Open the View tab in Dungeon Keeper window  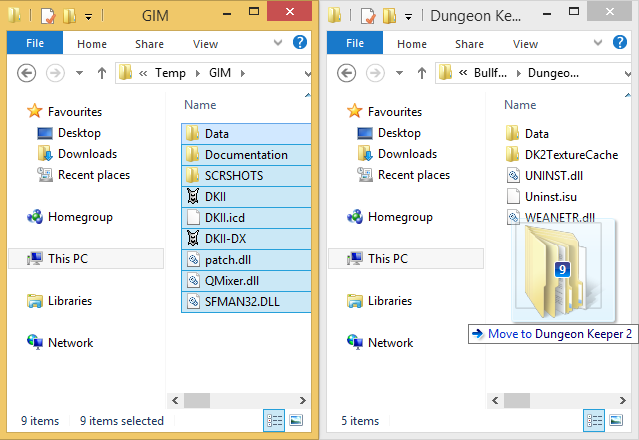tap(525, 44)
